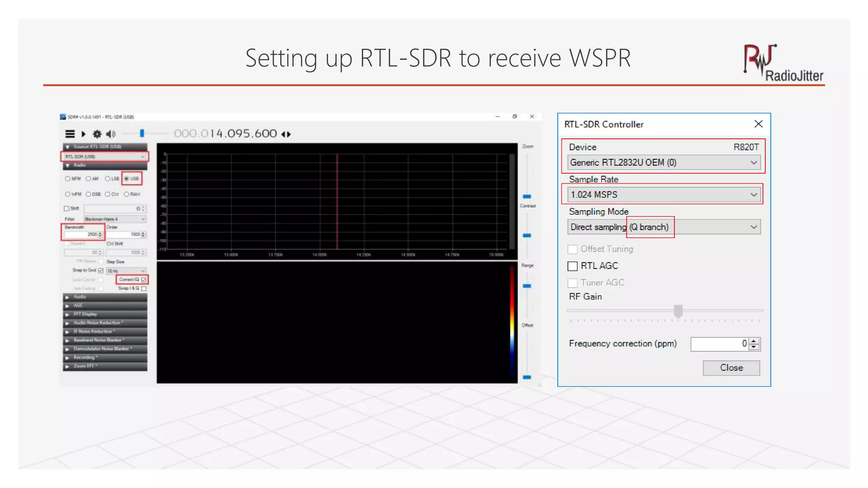Screen dimensions: 868x488
Task: Open the Blackman-Harris 4 filter dropdown
Action: 115,219
